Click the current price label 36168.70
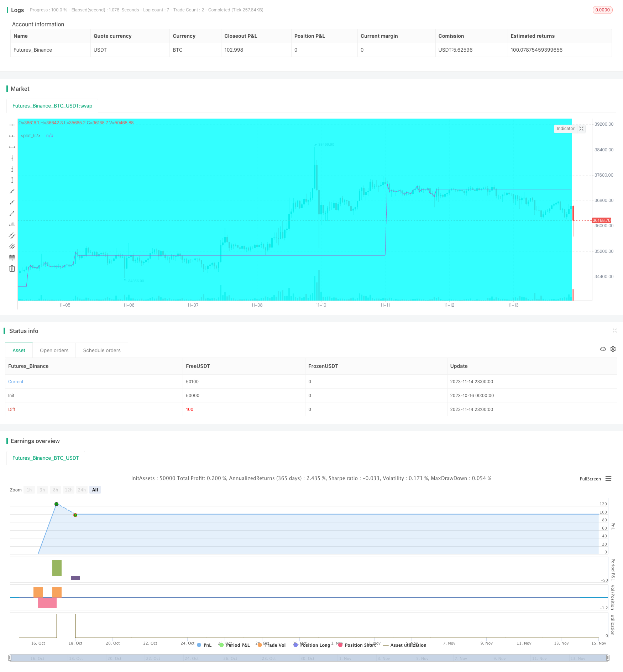 click(x=602, y=220)
